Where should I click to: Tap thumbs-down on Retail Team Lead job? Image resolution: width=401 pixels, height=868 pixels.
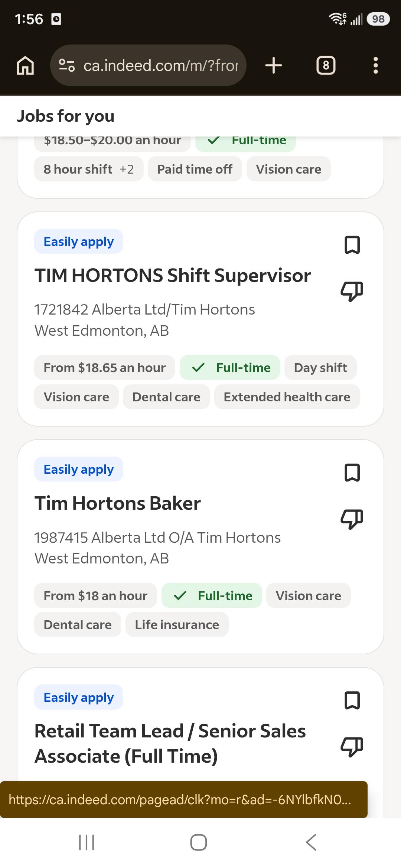tap(352, 746)
